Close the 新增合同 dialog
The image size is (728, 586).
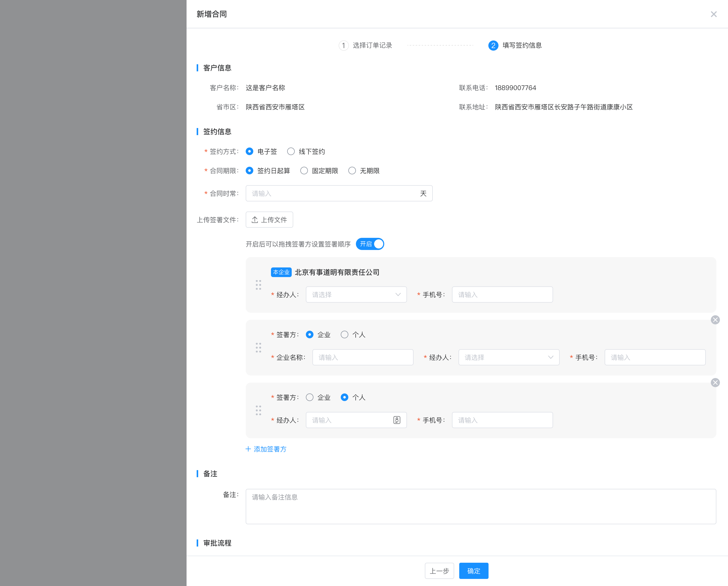click(x=714, y=14)
